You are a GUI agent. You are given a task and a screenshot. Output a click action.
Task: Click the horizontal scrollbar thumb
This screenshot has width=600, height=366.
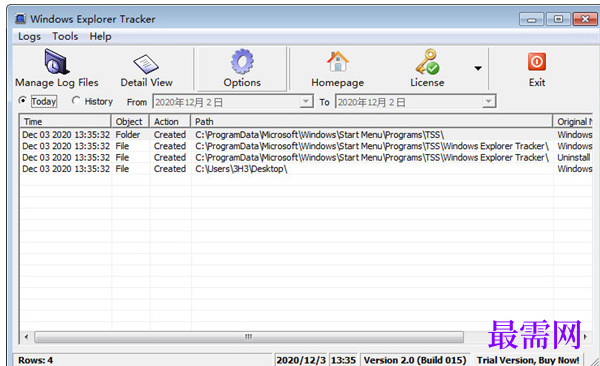(x=249, y=337)
